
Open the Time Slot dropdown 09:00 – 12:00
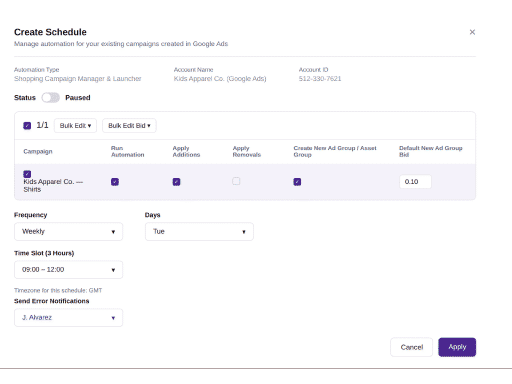tap(68, 270)
